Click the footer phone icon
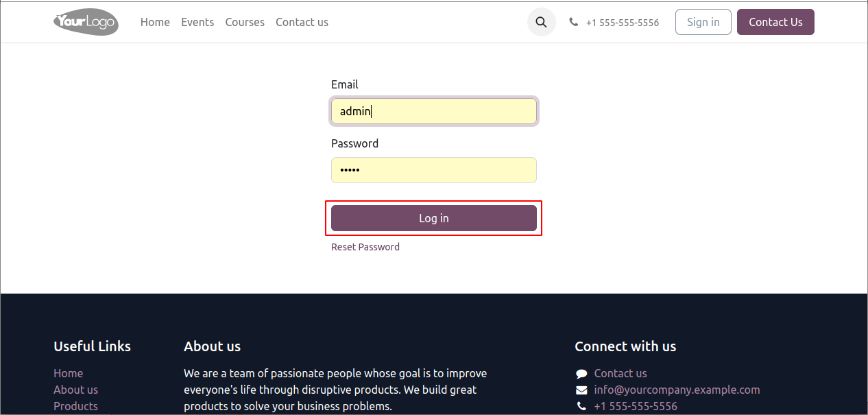The image size is (868, 415). click(x=581, y=407)
